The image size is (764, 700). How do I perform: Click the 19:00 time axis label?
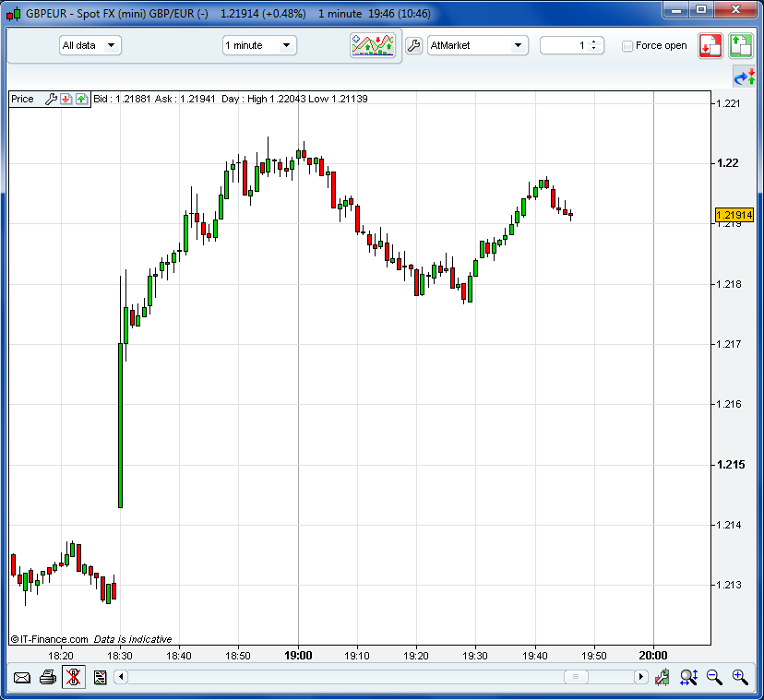(x=298, y=656)
